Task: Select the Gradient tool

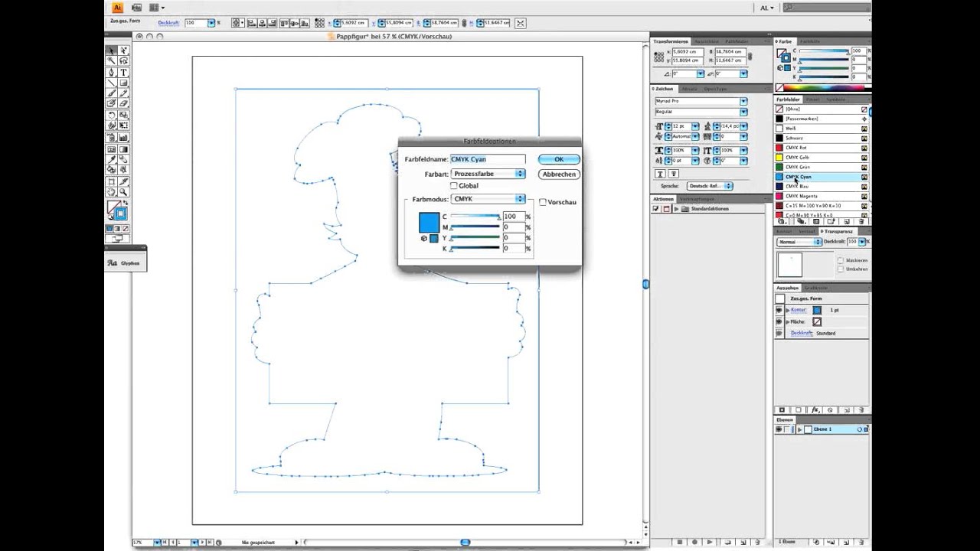Action: (124, 148)
